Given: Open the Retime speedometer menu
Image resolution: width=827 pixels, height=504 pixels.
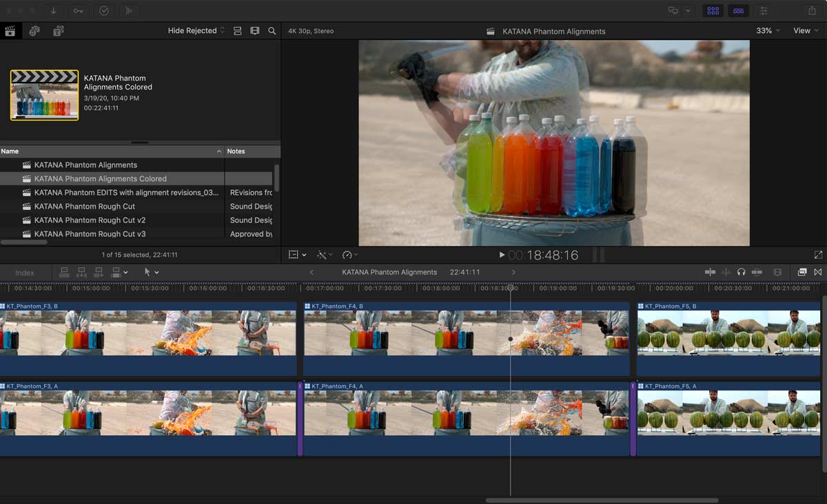Looking at the screenshot, I should (350, 255).
